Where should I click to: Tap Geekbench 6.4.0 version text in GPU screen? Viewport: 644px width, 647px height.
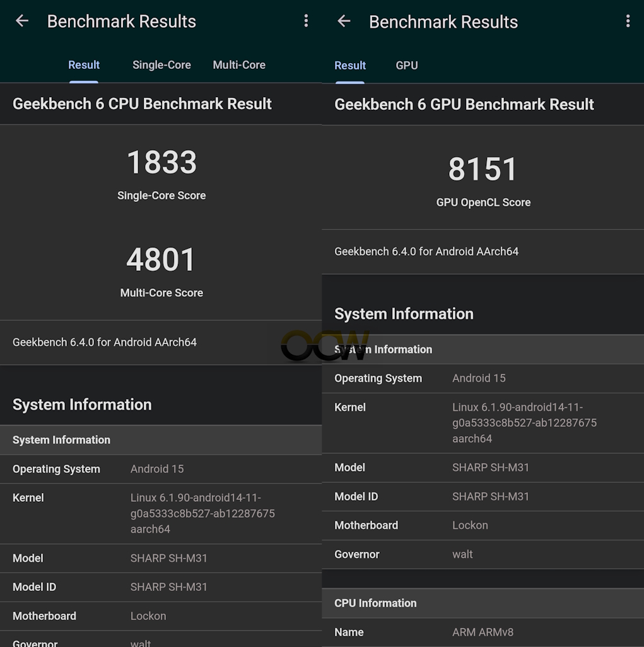(x=426, y=251)
